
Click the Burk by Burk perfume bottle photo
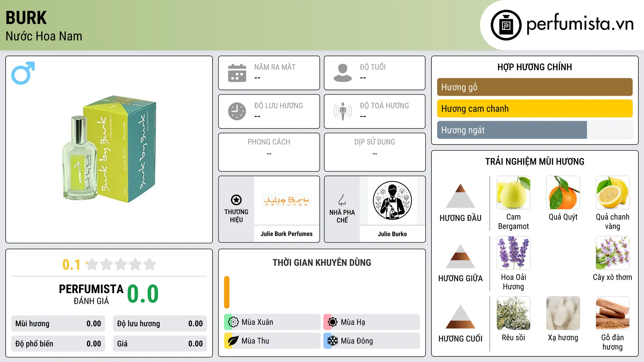[109, 149]
